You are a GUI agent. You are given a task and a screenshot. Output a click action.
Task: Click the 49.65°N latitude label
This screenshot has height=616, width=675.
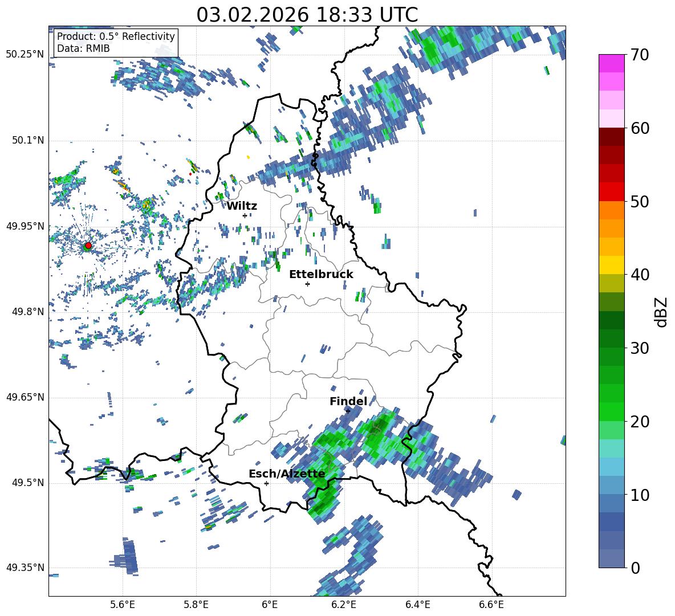pos(25,397)
